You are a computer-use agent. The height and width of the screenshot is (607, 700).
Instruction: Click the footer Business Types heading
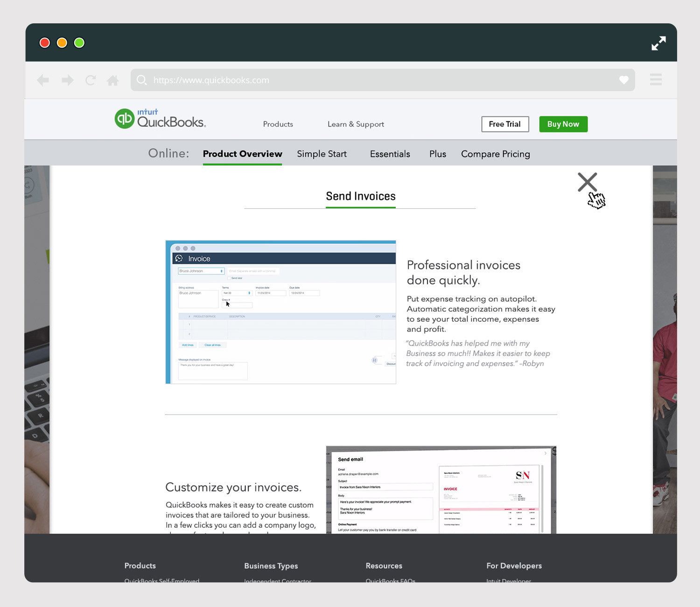click(271, 566)
